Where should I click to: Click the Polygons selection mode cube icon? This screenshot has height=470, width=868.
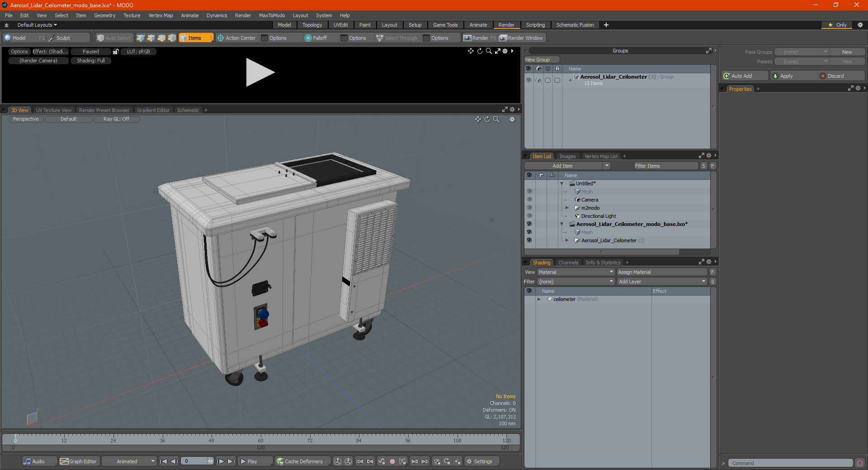(x=161, y=38)
